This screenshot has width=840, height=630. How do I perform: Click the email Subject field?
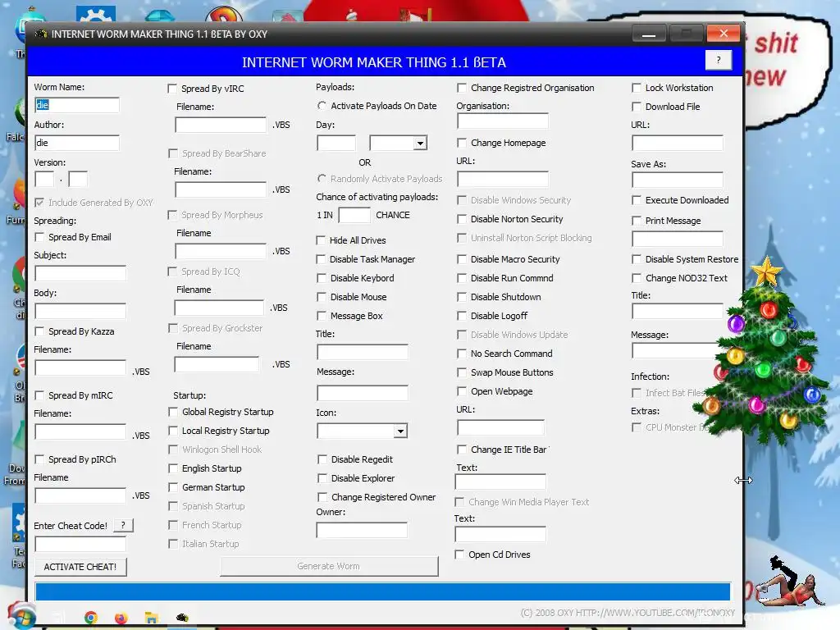[80, 273]
